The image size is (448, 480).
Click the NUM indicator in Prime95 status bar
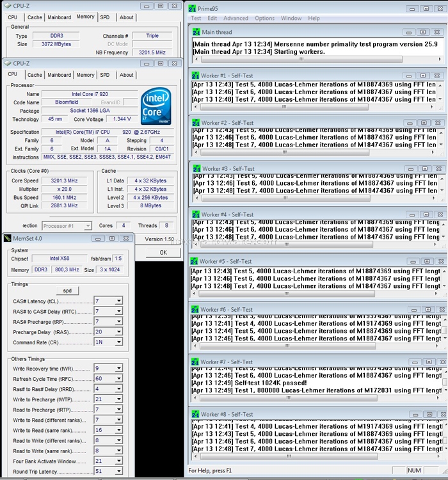click(x=414, y=470)
